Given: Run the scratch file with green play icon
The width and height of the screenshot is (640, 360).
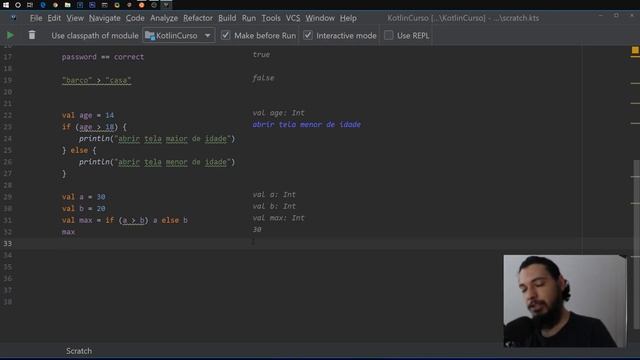Looking at the screenshot, I should click(10, 36).
